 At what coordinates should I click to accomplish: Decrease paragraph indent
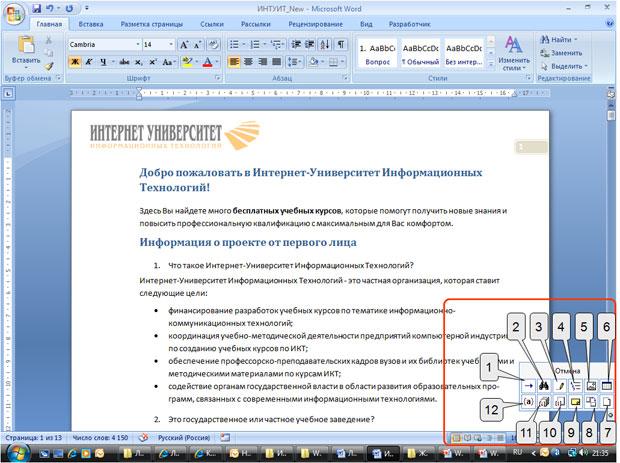(x=296, y=44)
